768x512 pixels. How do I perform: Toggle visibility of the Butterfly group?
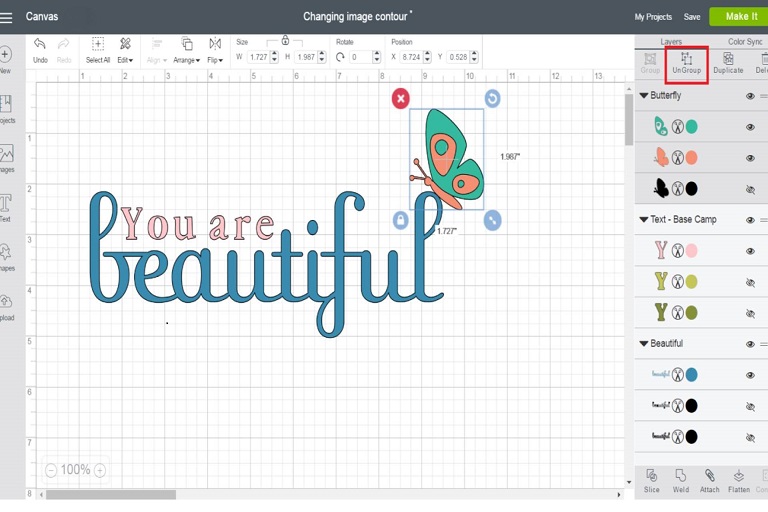pyautogui.click(x=750, y=96)
